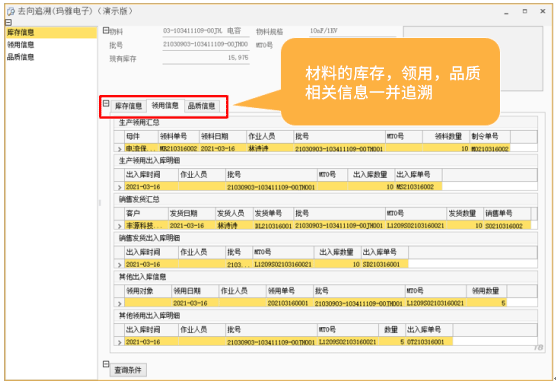The image size is (556, 384).
Task: Click the 批号 field in the header
Action: pyautogui.click(x=206, y=44)
